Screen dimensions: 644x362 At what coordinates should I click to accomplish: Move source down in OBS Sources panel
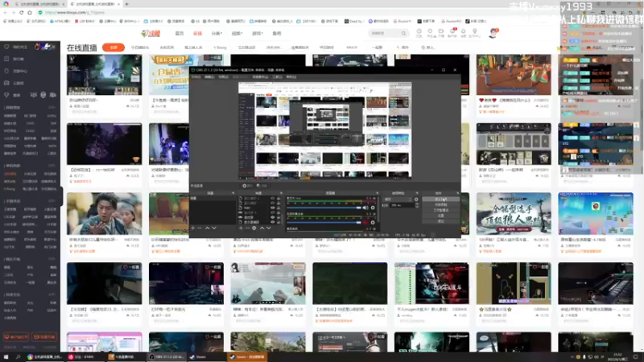pyautogui.click(x=269, y=228)
